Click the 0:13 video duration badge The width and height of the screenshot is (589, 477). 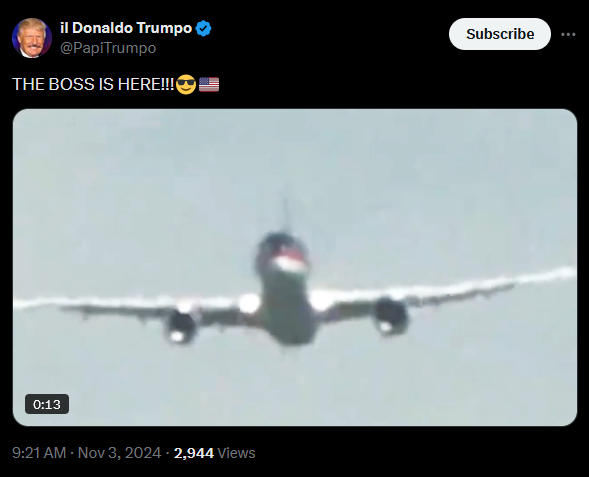point(47,404)
